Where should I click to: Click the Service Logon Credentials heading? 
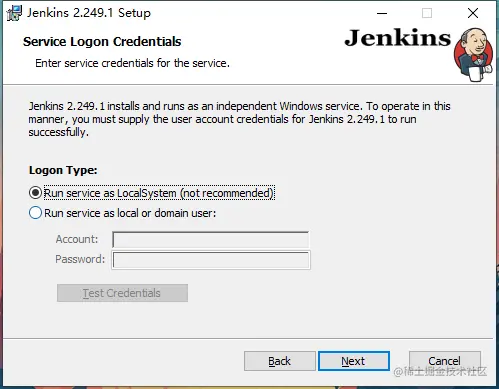(102, 42)
